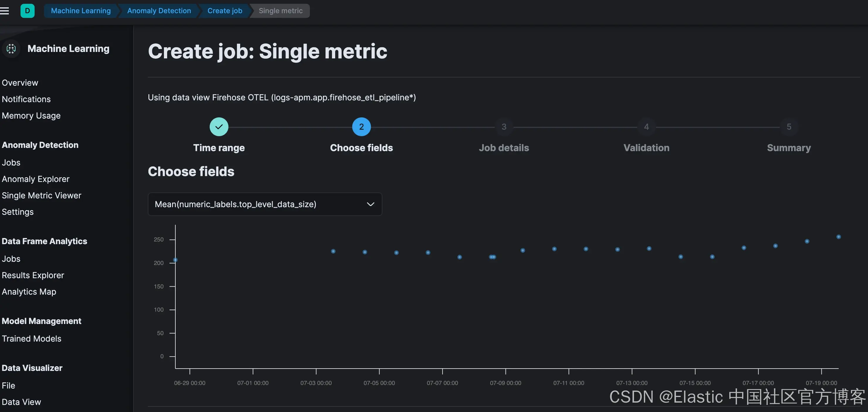
Task: Open Anomaly Explorer in sidebar
Action: tap(35, 179)
